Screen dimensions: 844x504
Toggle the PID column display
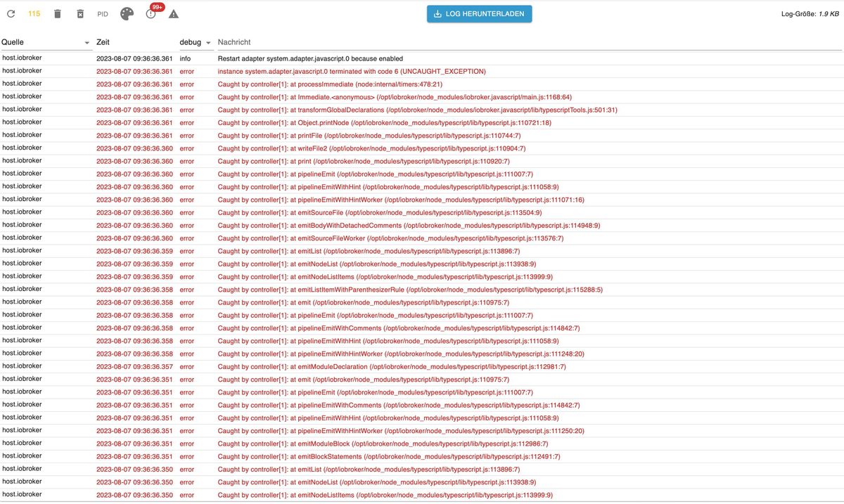(103, 13)
